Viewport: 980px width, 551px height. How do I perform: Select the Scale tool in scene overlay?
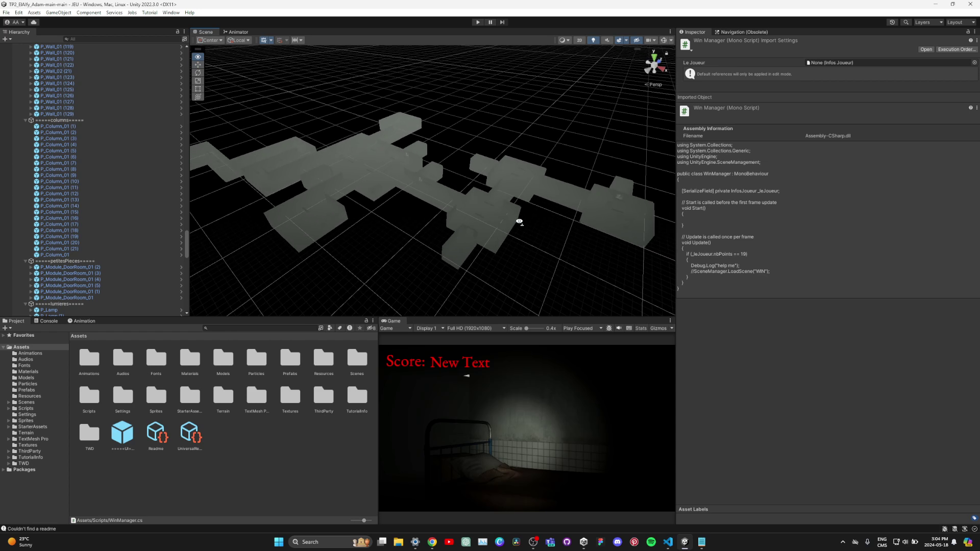(x=198, y=81)
